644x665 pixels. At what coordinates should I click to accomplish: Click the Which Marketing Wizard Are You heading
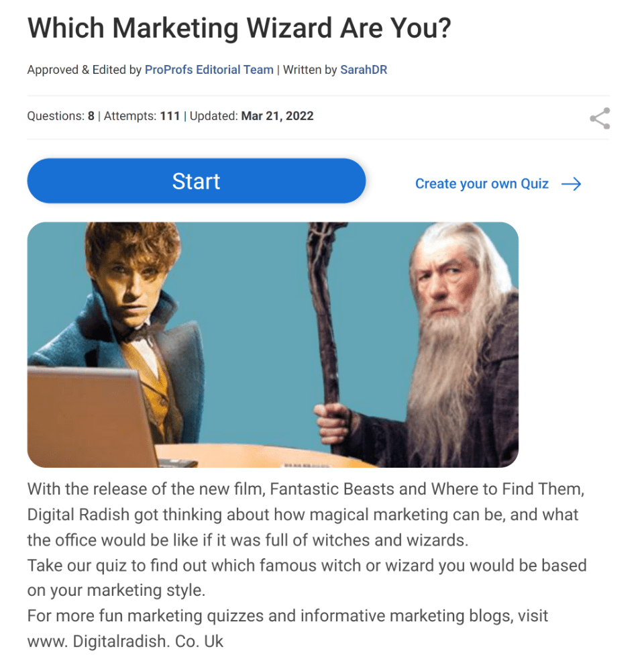tap(239, 28)
